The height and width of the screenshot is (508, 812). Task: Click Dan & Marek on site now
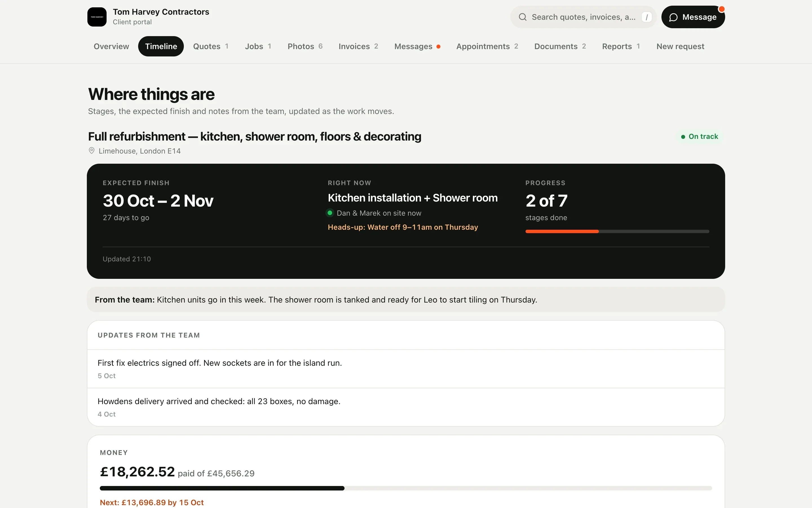coord(379,213)
